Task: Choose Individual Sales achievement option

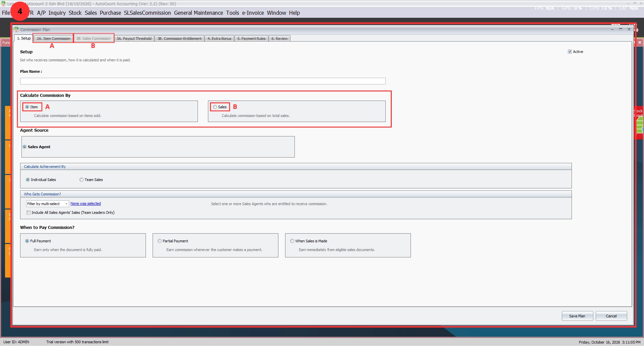Action: point(28,180)
